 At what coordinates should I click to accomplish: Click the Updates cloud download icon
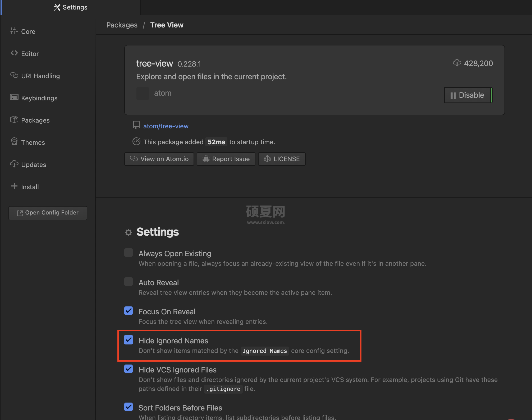point(14,164)
